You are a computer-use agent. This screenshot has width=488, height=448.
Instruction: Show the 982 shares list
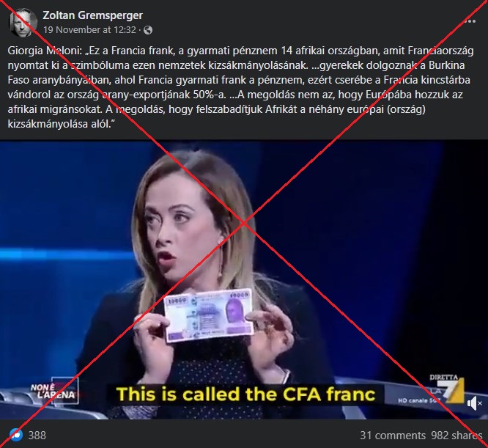click(x=456, y=435)
